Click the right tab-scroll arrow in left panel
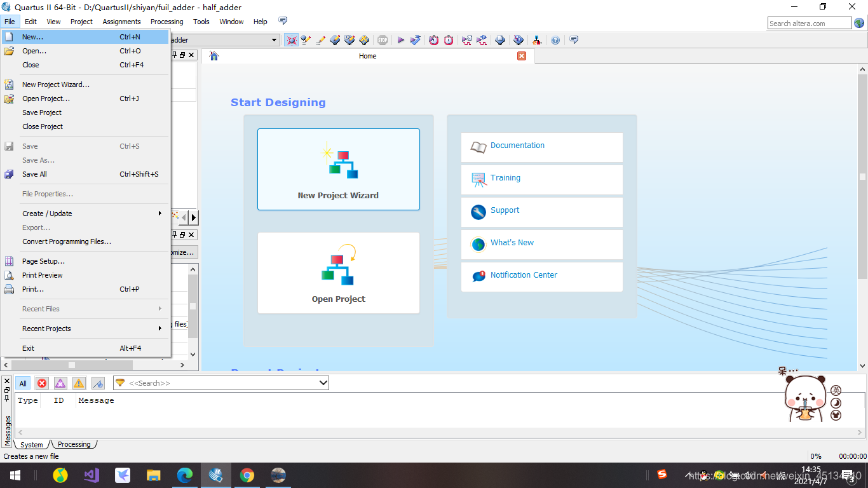 [193, 217]
